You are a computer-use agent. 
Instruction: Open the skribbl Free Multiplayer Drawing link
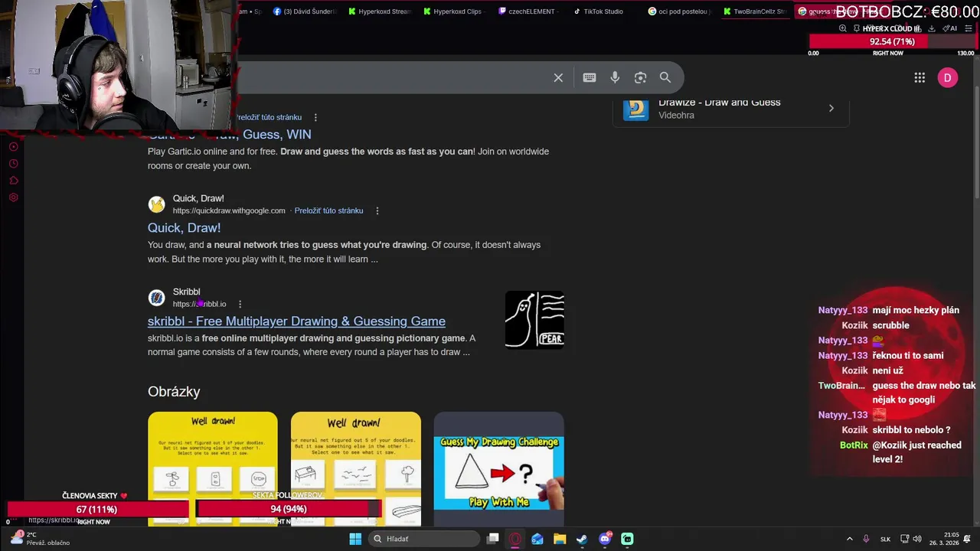(296, 321)
